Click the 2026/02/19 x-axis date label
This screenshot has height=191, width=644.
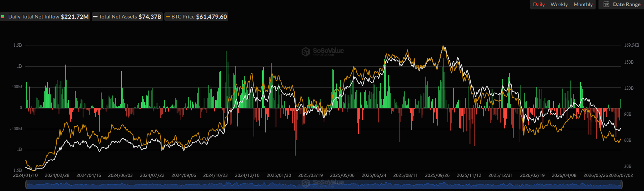coord(532,175)
